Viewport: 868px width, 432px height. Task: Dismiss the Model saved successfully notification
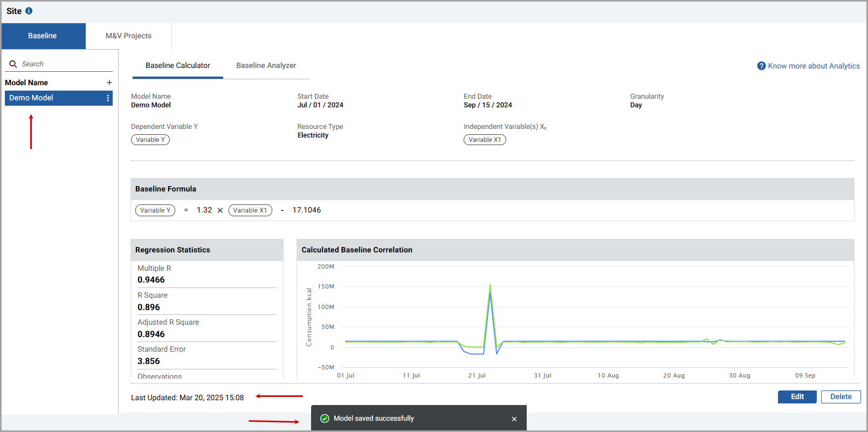pos(514,419)
